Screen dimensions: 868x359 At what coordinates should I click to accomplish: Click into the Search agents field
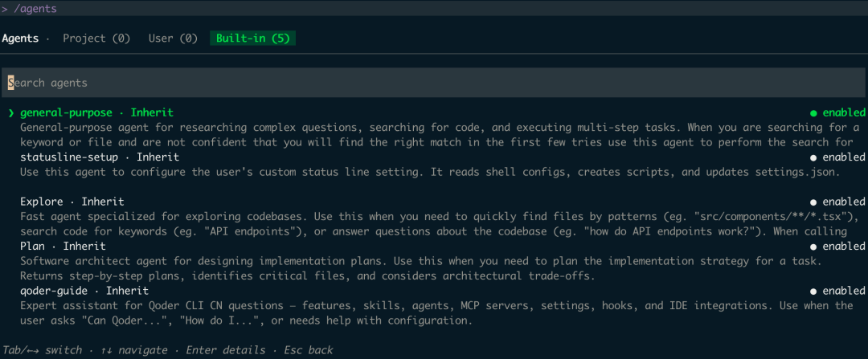(433, 83)
